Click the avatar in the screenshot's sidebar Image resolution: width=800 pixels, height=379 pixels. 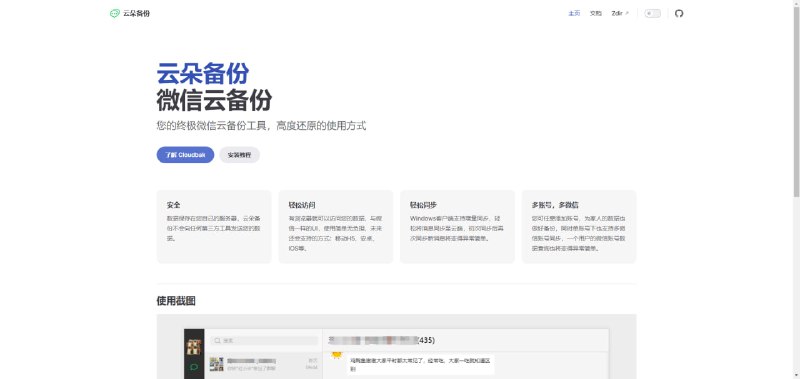pos(193,347)
